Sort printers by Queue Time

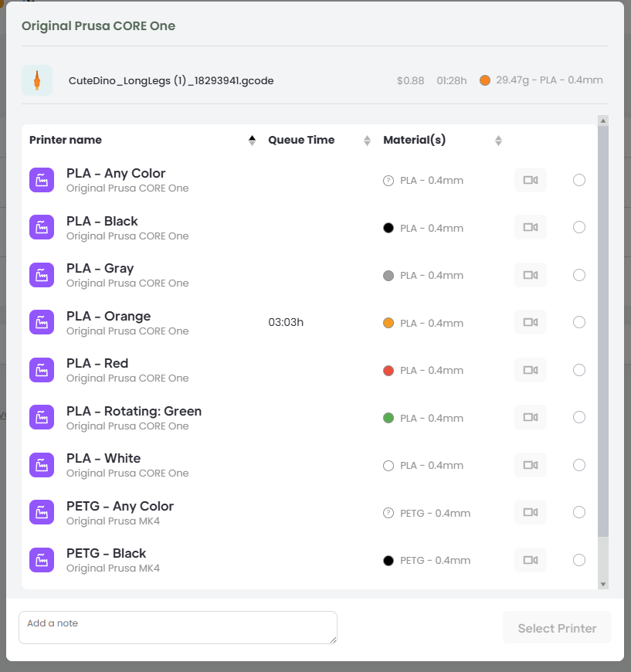[x=301, y=140]
